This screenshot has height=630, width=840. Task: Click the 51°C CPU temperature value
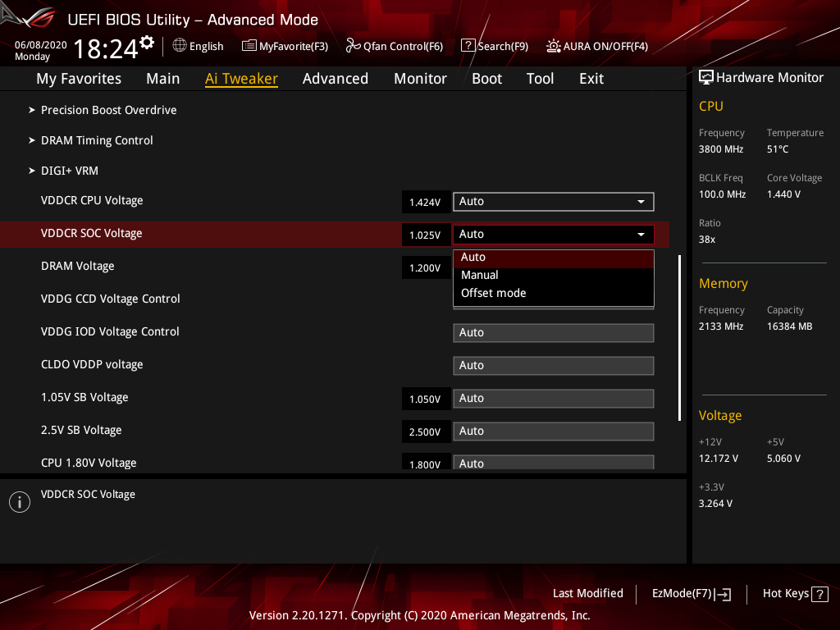778,149
